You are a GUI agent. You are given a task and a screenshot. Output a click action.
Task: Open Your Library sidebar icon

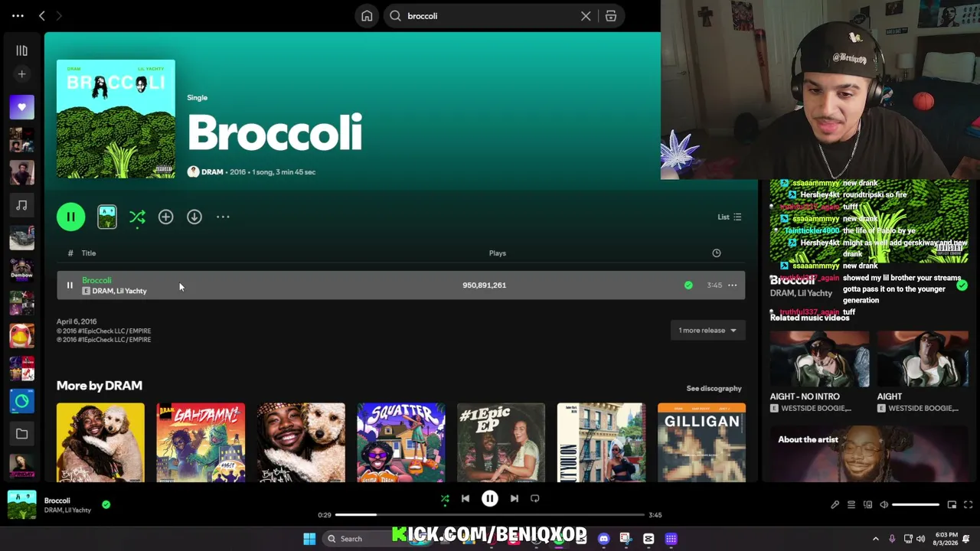click(x=21, y=51)
